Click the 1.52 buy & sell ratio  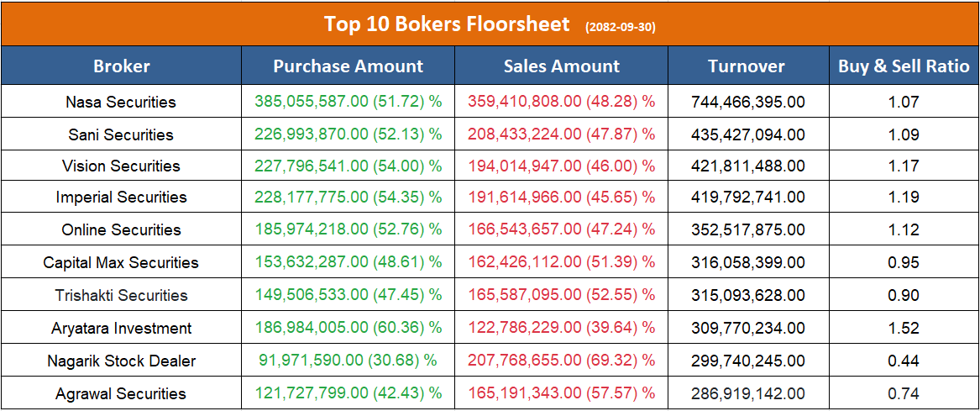[x=904, y=328]
